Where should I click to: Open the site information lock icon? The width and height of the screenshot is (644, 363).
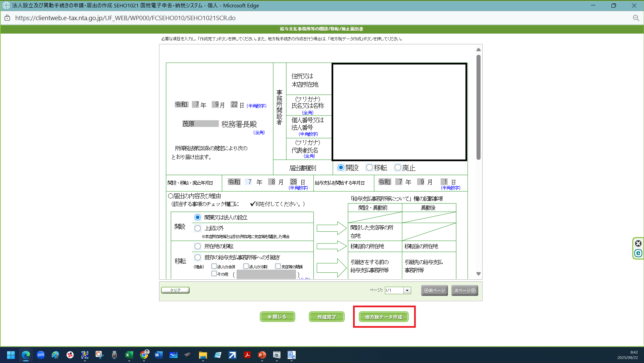tap(7, 18)
